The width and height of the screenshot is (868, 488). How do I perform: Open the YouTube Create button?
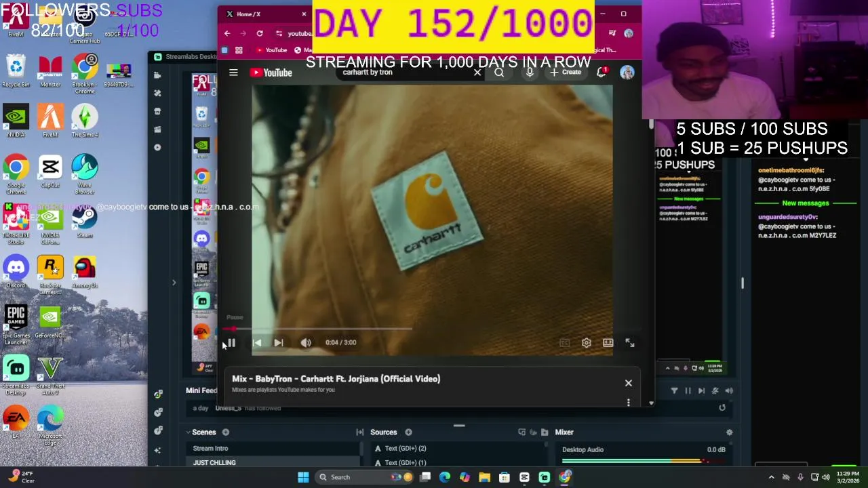click(x=566, y=73)
